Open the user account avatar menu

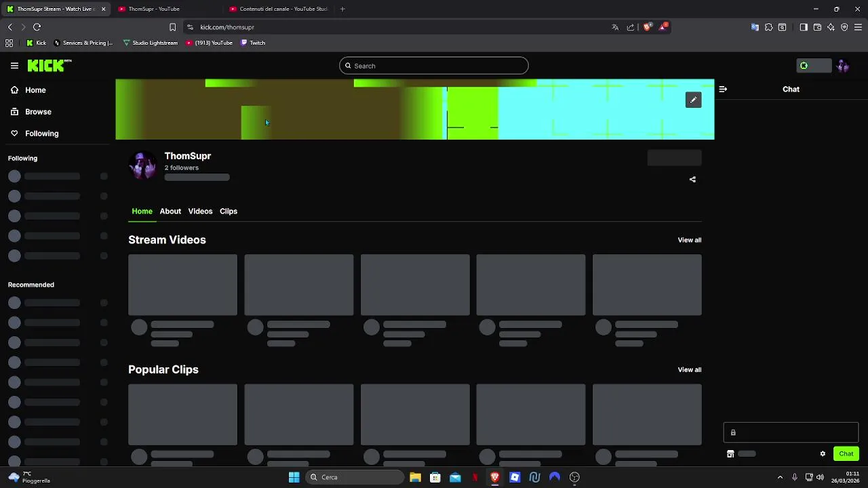coord(843,66)
